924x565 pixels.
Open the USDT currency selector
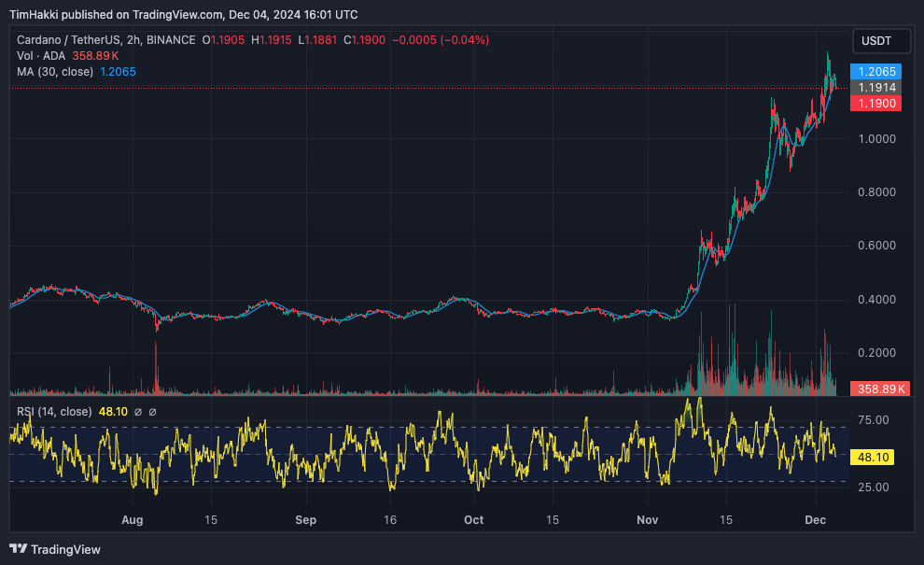[876, 41]
